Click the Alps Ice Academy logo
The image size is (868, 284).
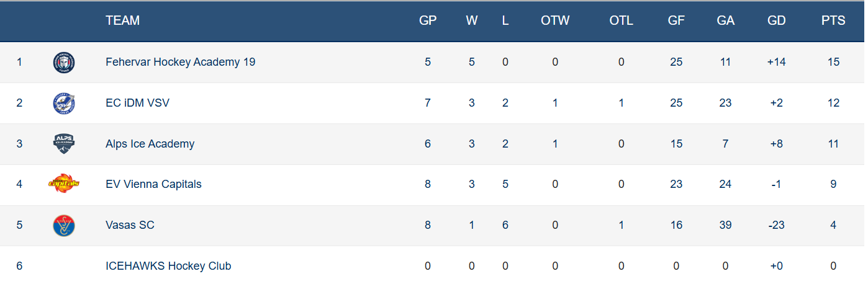[x=65, y=144]
